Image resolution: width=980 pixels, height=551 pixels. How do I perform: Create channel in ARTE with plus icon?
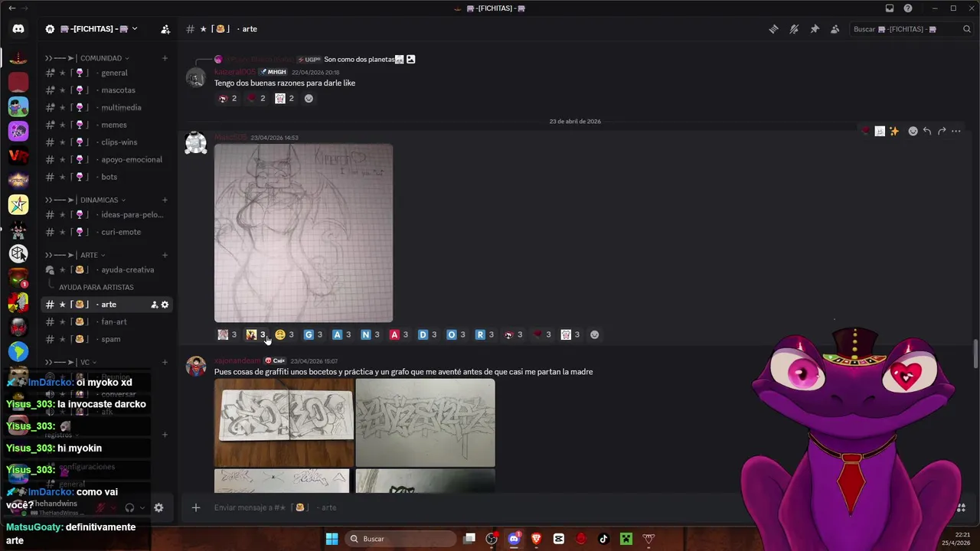coord(165,255)
